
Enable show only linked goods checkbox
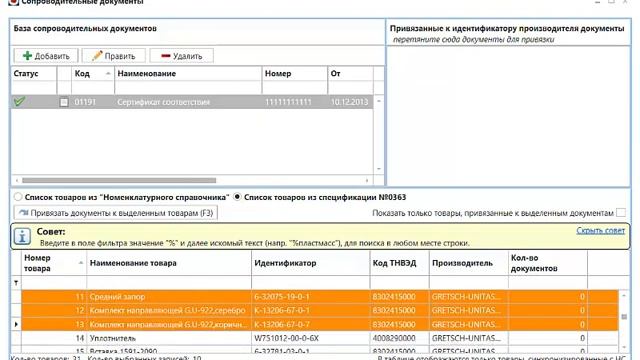tap(621, 213)
